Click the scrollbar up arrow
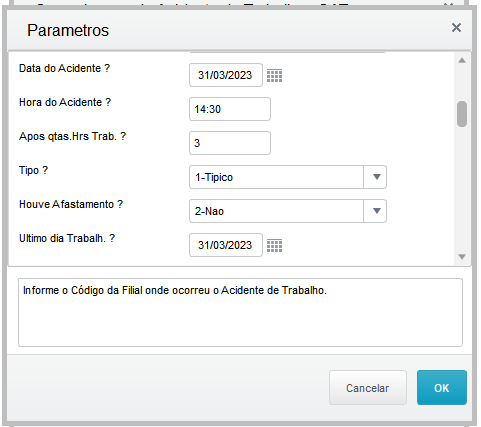Screen dimensions: 481x427 (x=462, y=61)
